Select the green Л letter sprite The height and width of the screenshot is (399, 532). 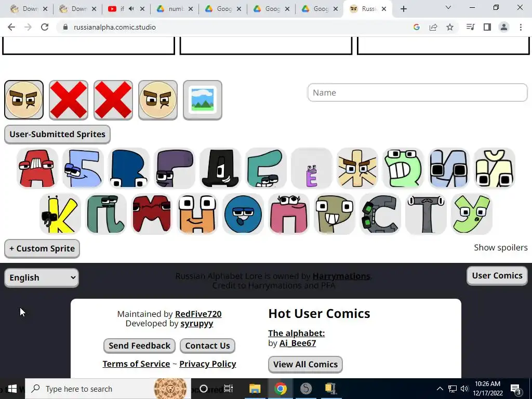point(105,214)
